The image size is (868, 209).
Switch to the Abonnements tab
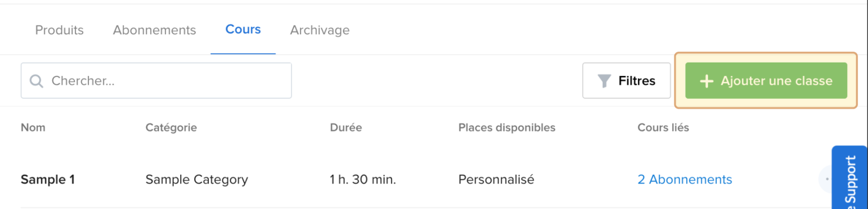(x=154, y=30)
